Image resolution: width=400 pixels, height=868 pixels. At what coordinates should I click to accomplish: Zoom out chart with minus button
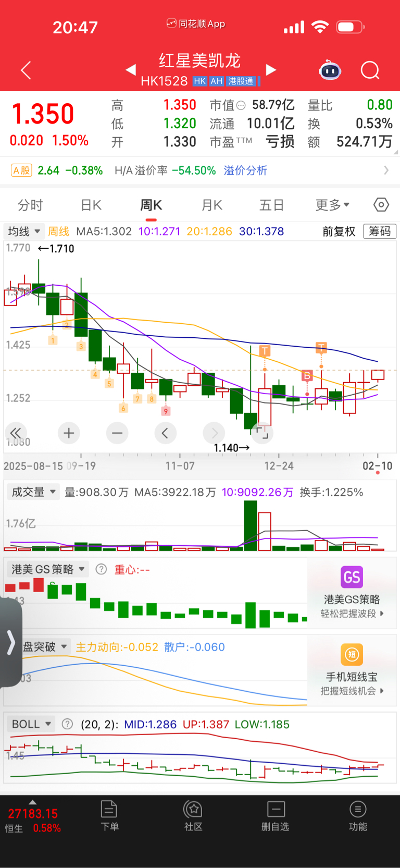point(117,433)
